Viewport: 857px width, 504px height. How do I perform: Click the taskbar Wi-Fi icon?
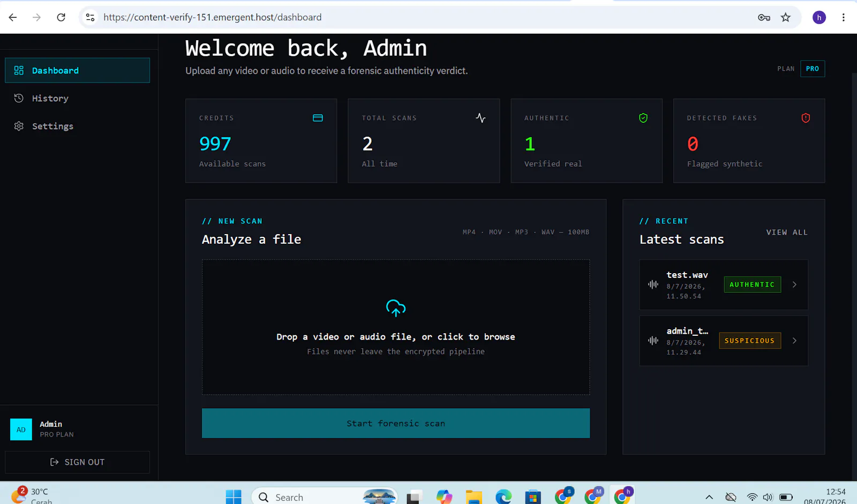[752, 497]
